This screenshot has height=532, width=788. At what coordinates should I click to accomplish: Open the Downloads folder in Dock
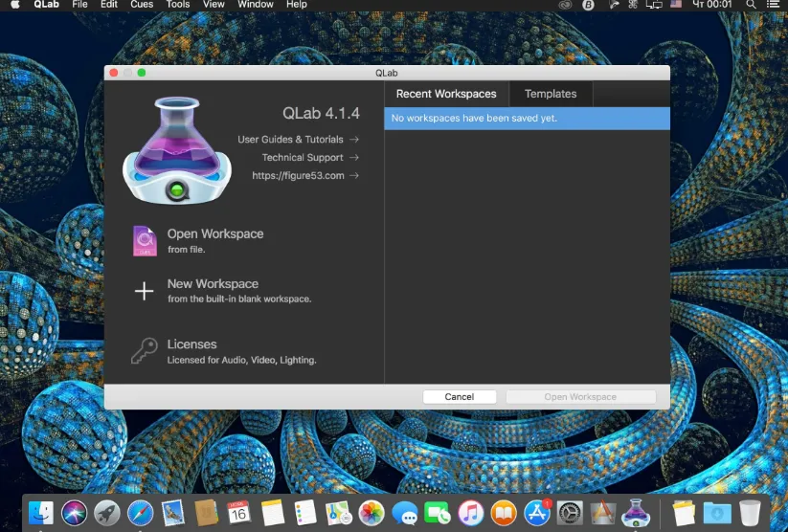pyautogui.click(x=717, y=513)
